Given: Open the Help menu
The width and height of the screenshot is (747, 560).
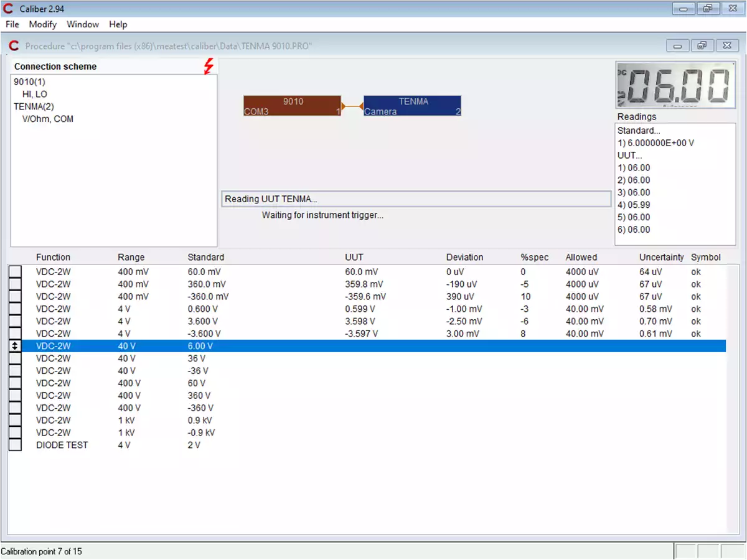Looking at the screenshot, I should pos(118,24).
